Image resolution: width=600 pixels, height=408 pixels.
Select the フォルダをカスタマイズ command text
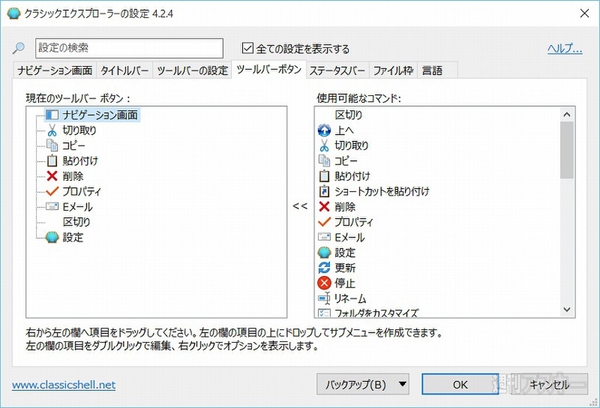[x=377, y=313]
